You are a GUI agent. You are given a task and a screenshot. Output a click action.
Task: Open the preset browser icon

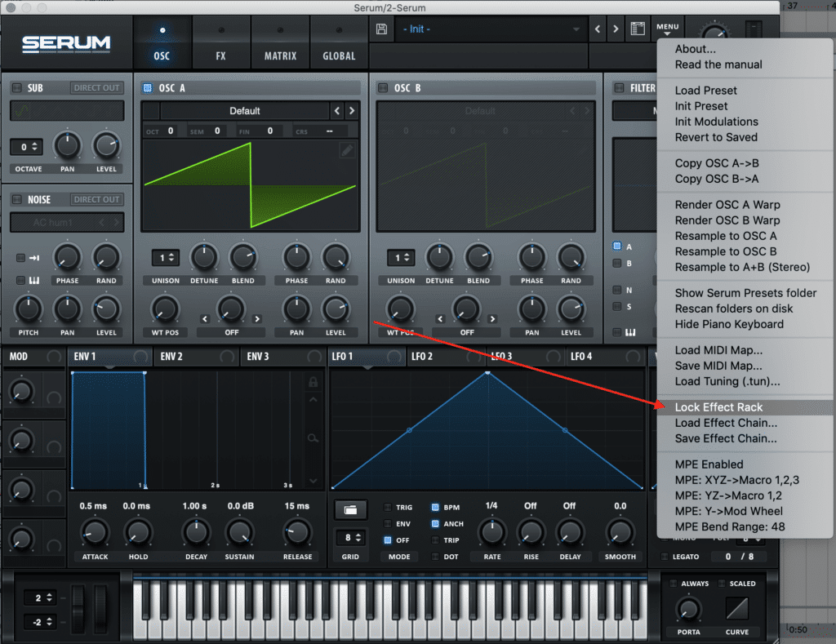coord(638,29)
